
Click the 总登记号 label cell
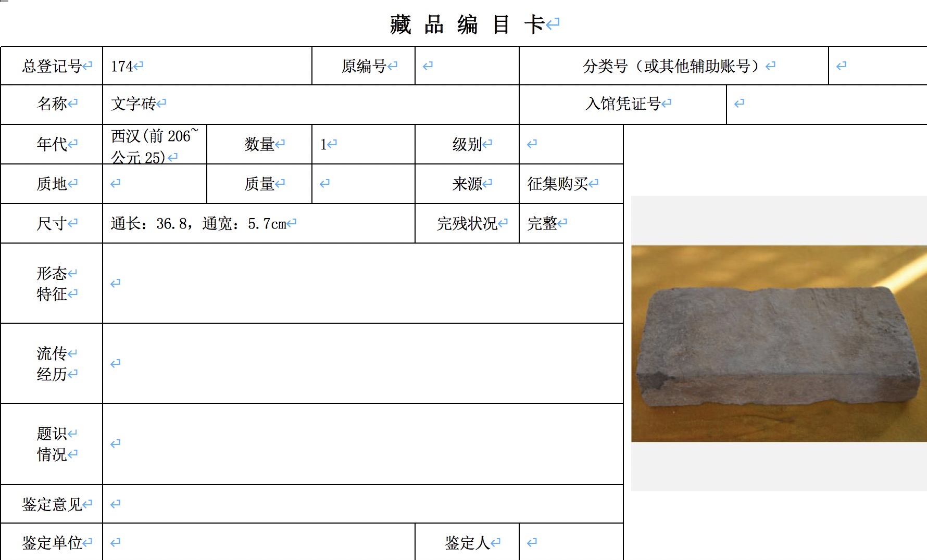[x=52, y=66]
